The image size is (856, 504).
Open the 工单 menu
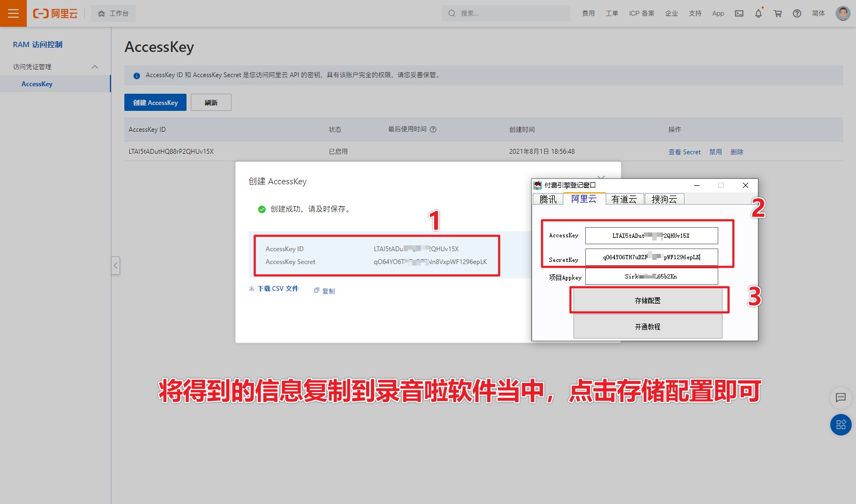612,13
